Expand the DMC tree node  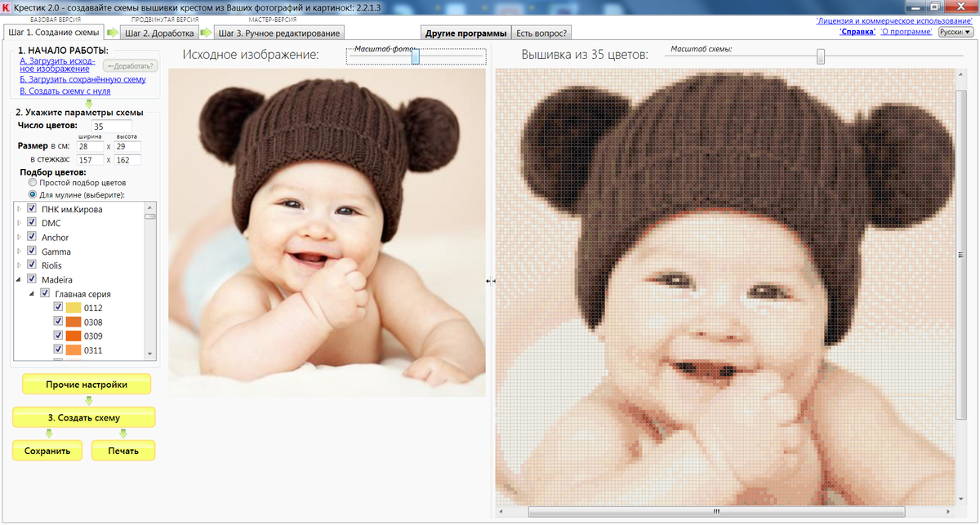pos(20,223)
